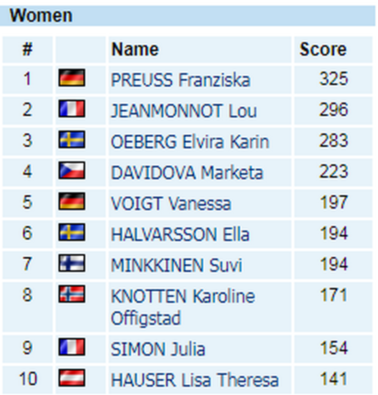Open KNOTTEN Karoline Offigstad link

(183, 307)
